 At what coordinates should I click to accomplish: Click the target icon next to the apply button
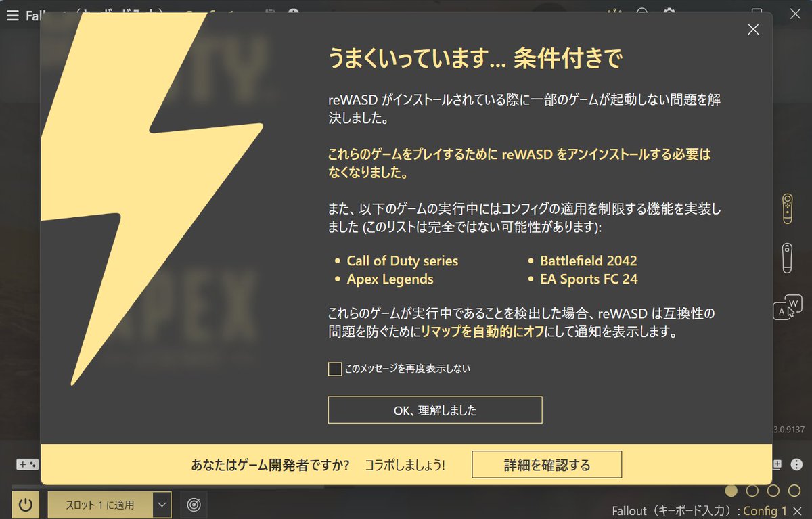coord(194,505)
